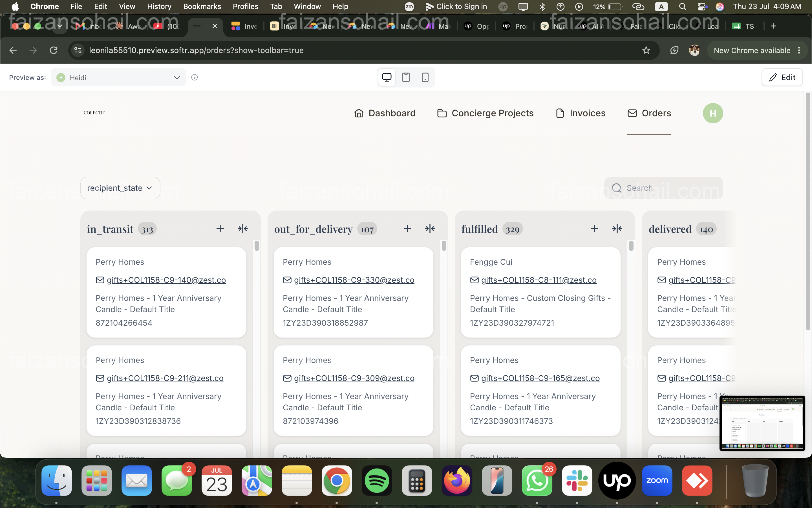The height and width of the screenshot is (508, 812).
Task: Collapse the in_transit column
Action: [x=242, y=229]
